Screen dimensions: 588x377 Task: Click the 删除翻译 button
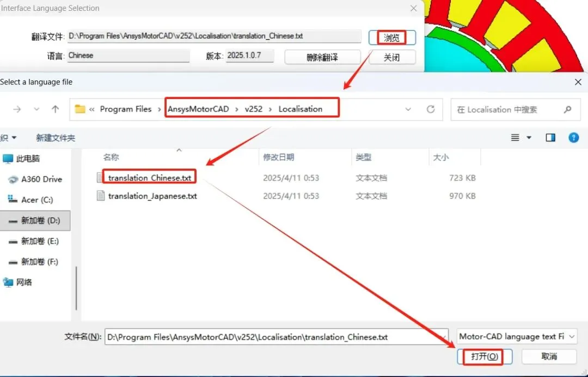coord(322,57)
